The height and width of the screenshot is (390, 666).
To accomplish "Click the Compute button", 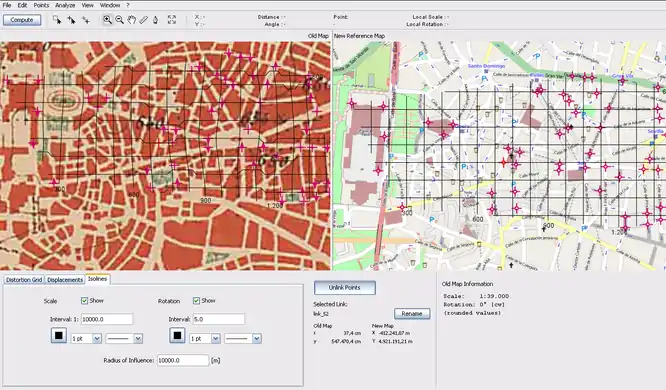I will pyautogui.click(x=22, y=20).
